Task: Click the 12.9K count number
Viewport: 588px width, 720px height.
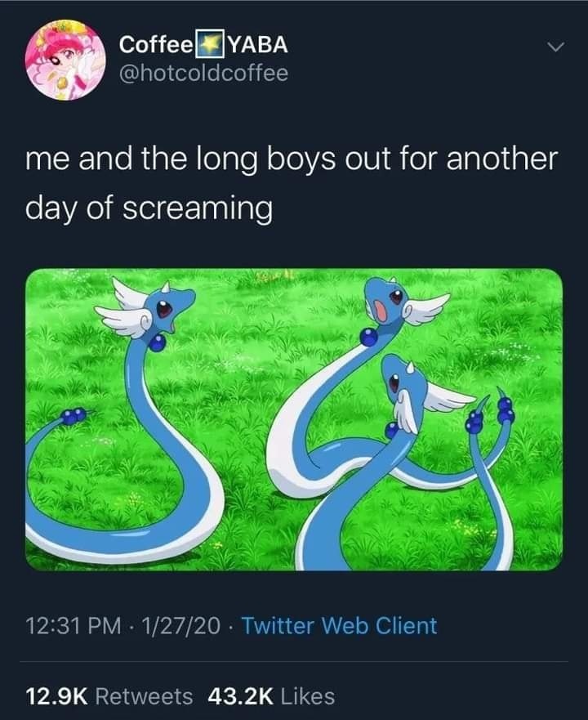Action: click(56, 696)
